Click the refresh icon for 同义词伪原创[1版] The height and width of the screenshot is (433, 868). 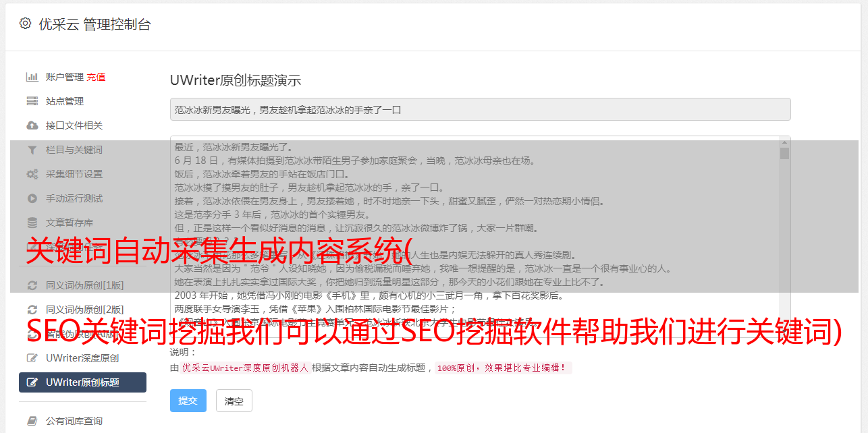(x=32, y=285)
